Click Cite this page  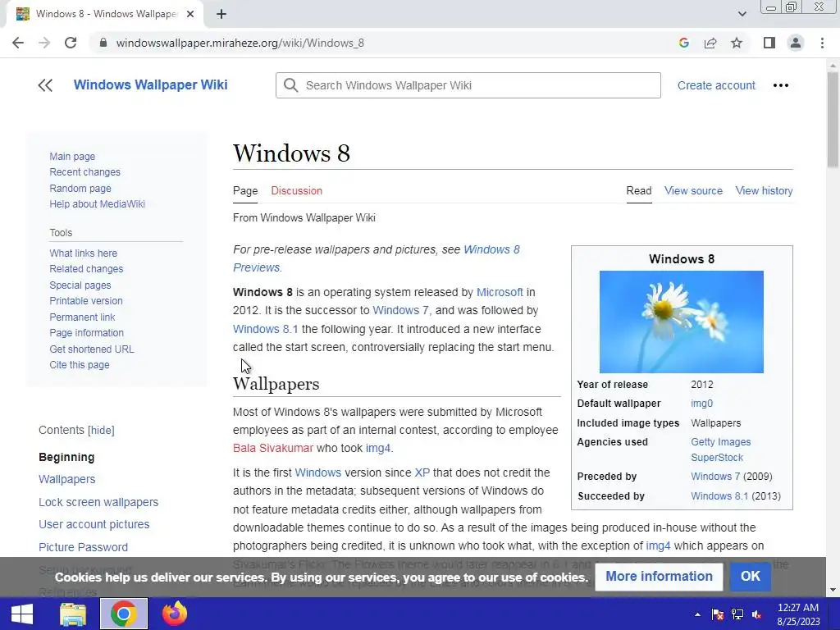(x=80, y=365)
